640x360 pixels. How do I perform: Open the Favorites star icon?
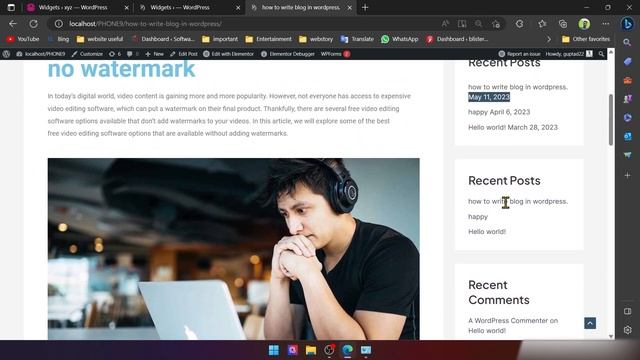point(542,24)
